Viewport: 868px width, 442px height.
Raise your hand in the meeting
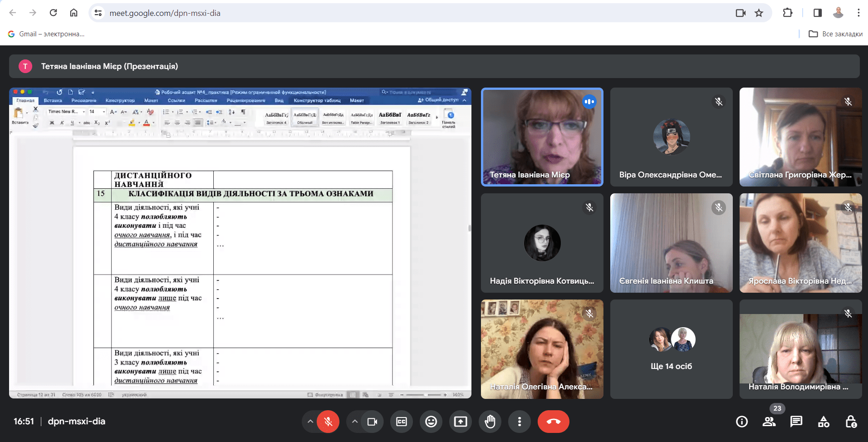[490, 422]
